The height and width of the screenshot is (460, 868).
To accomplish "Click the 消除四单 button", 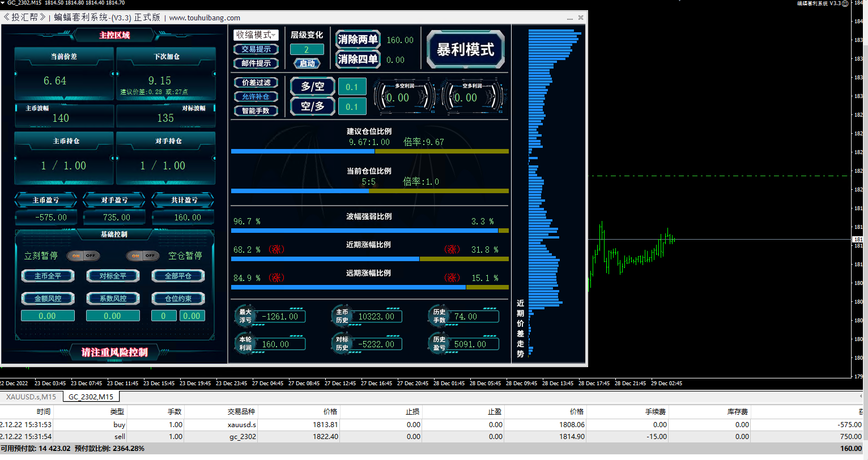I will pos(358,59).
